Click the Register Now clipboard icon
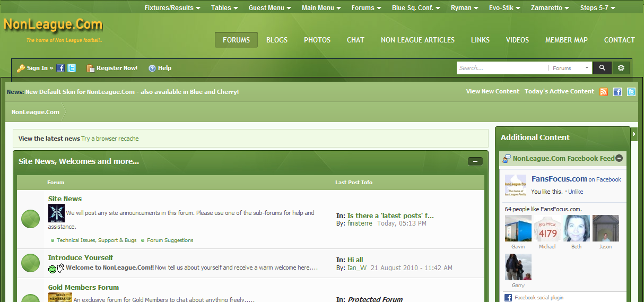Viewport: 644px width, 302px height. click(x=90, y=68)
